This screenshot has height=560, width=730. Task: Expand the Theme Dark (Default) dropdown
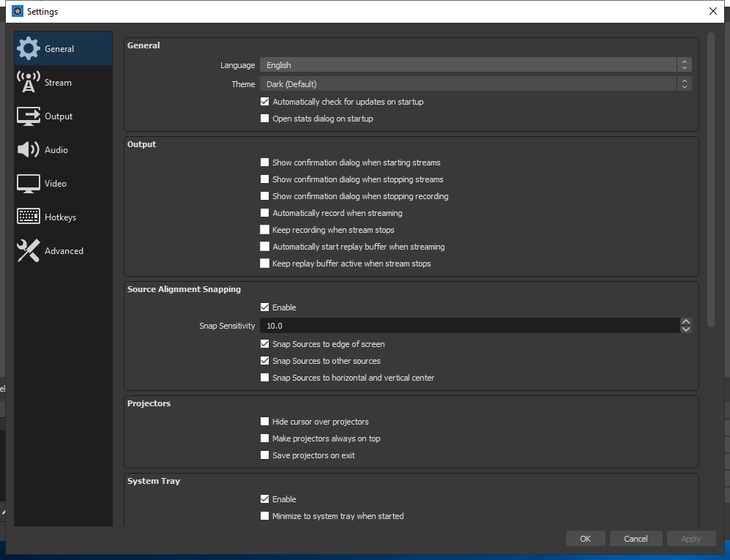point(476,83)
